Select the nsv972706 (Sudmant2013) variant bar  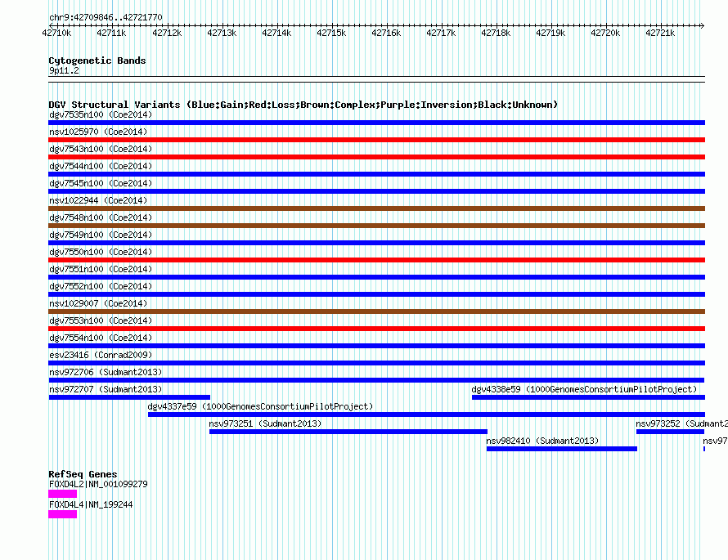point(376,380)
